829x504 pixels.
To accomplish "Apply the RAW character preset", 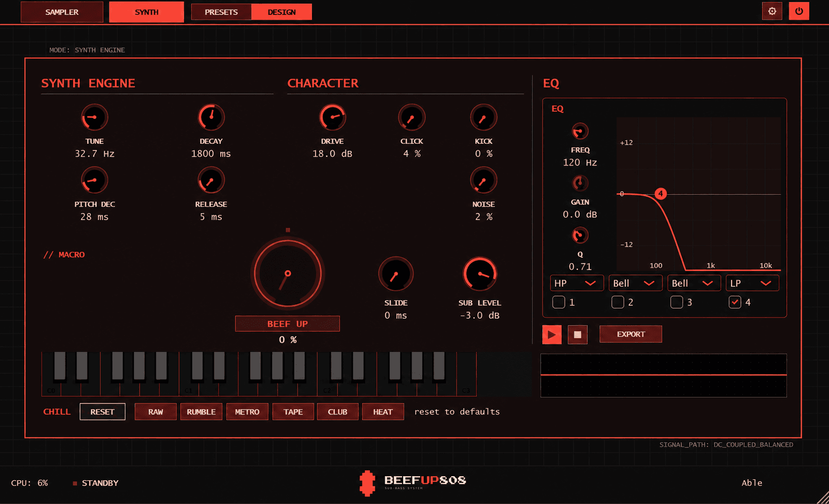I will point(155,412).
